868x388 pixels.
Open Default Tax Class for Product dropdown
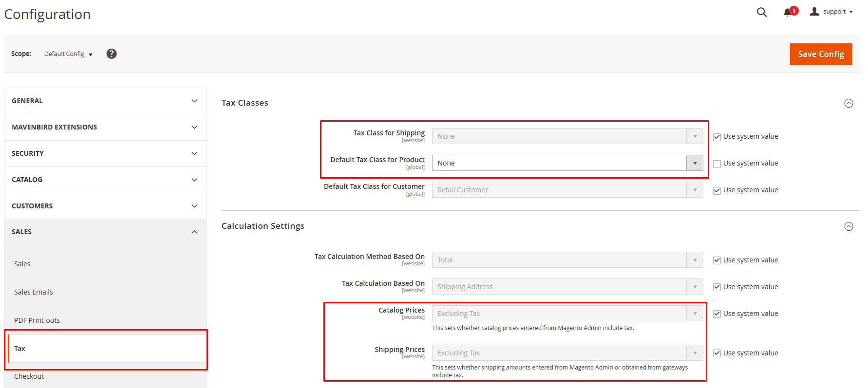(x=567, y=163)
